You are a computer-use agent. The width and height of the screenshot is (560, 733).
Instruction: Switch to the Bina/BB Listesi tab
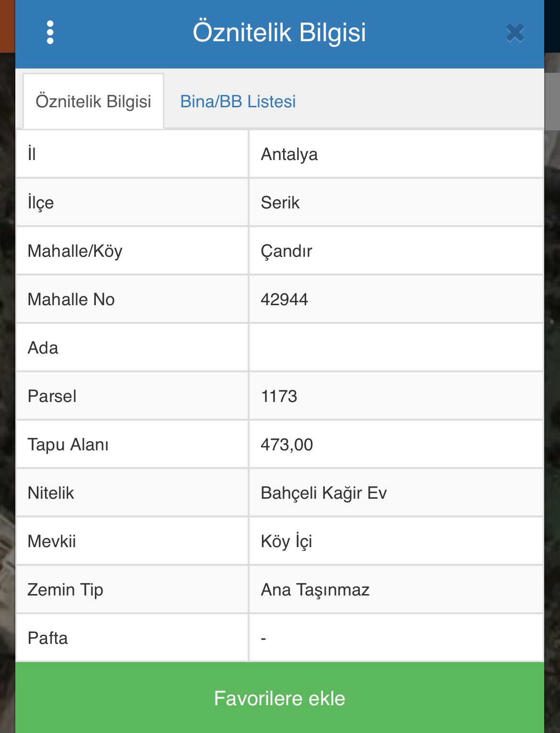(x=238, y=102)
